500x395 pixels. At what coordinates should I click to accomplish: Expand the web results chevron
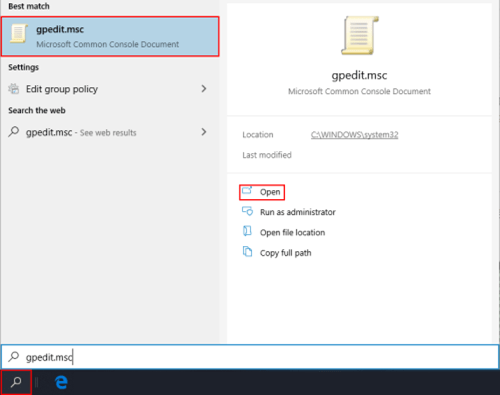pyautogui.click(x=204, y=132)
